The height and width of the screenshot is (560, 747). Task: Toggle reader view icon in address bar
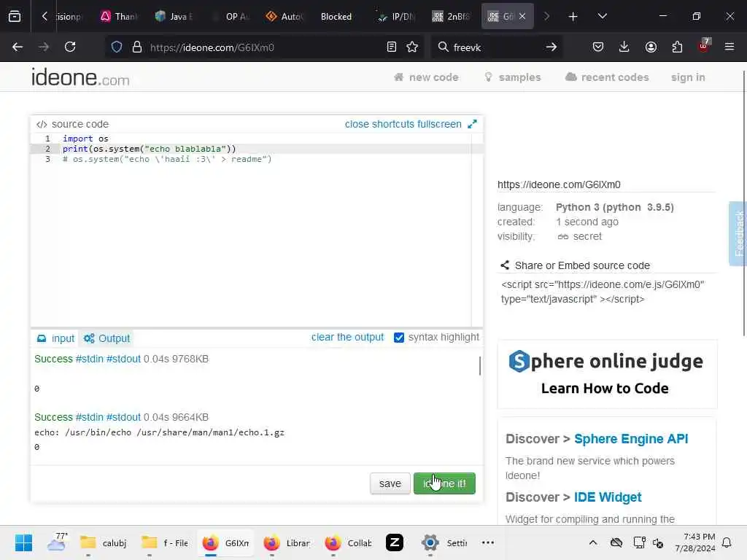point(392,47)
